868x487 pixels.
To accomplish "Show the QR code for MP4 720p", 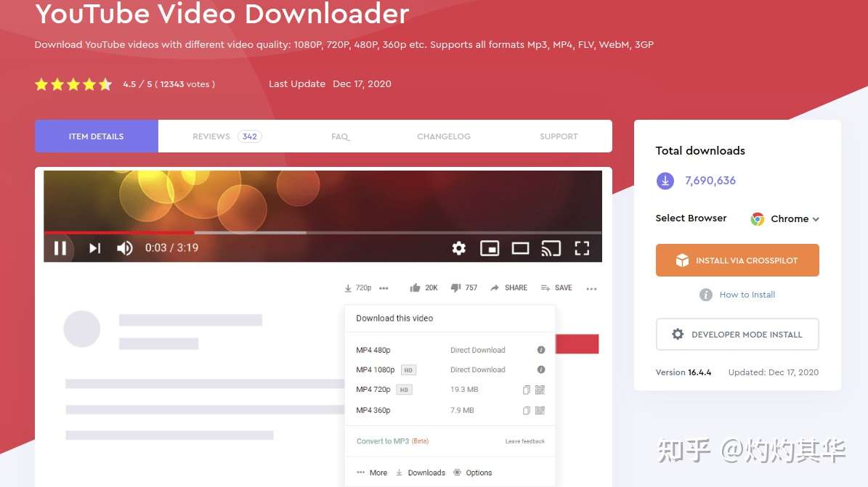I will 540,390.
